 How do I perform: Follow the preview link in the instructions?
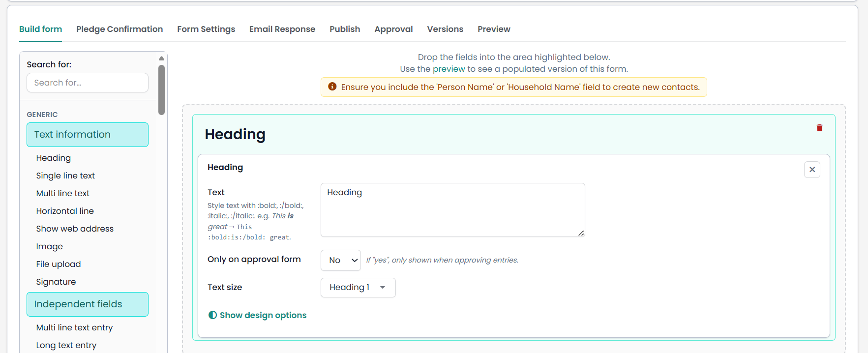449,69
